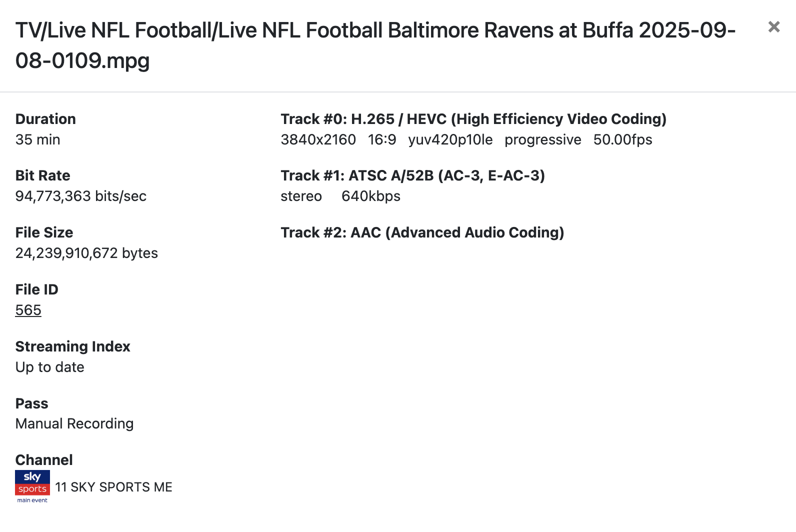This screenshot has width=796, height=532.
Task: Click the progressive scan type text
Action: point(542,140)
